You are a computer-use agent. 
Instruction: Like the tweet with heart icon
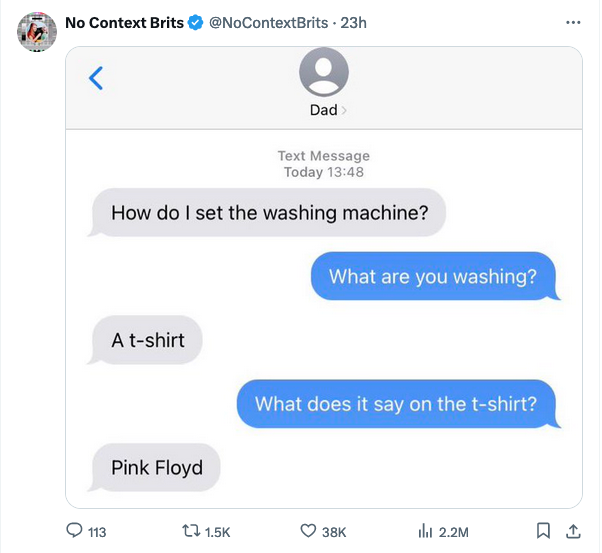pos(309,532)
